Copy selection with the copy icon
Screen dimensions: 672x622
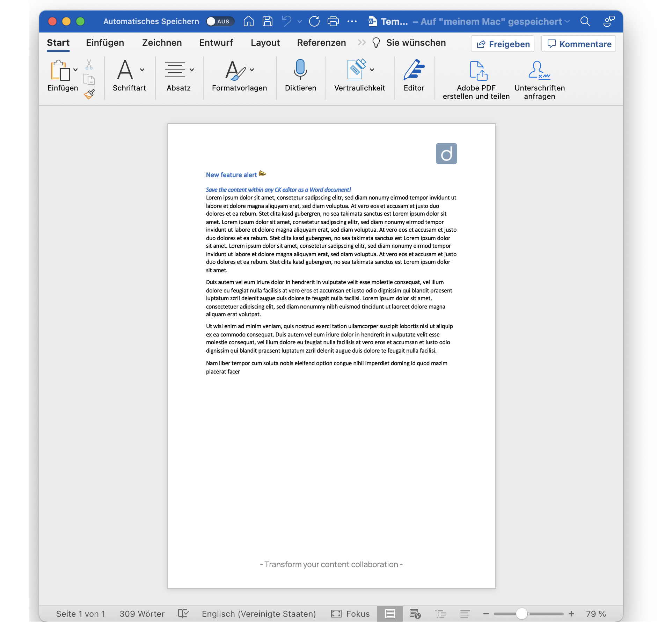point(89,80)
